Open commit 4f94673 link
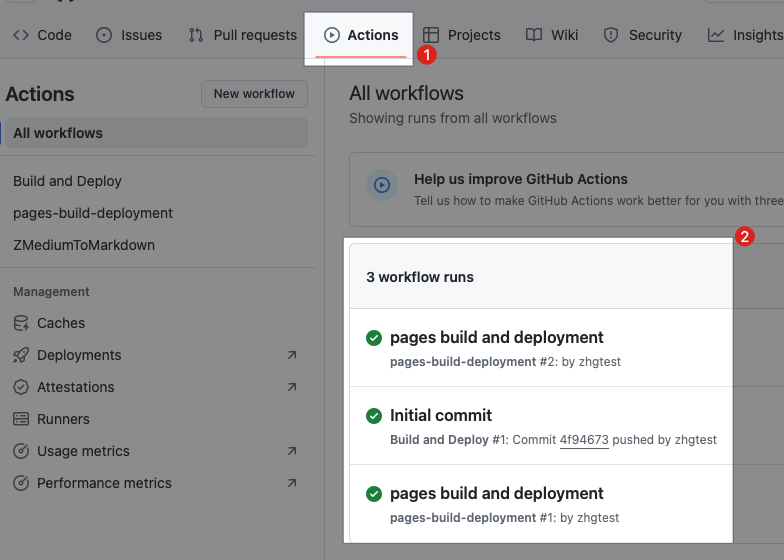The width and height of the screenshot is (784, 560). click(584, 440)
